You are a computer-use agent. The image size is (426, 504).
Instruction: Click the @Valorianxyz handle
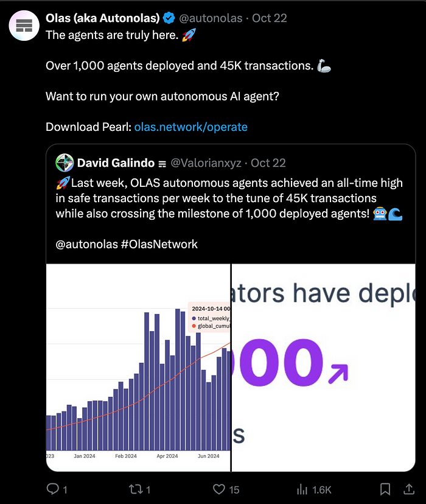click(206, 163)
